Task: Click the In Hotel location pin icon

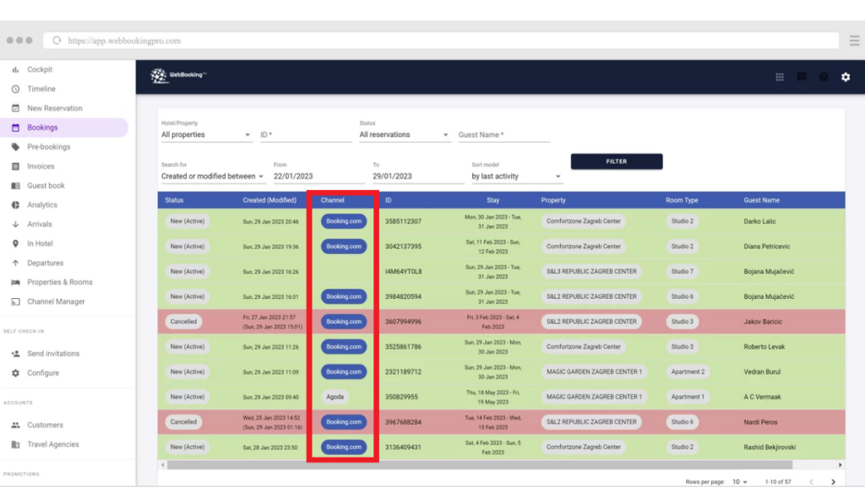Action: [15, 244]
